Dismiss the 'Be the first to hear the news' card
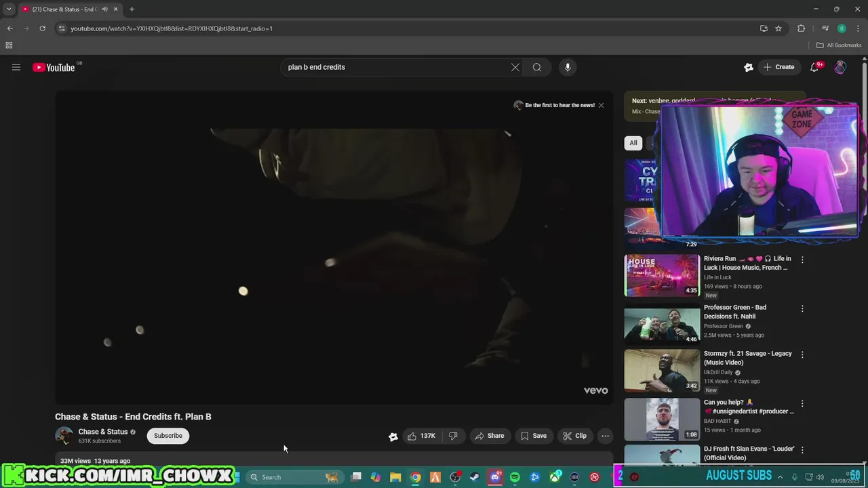 (601, 105)
